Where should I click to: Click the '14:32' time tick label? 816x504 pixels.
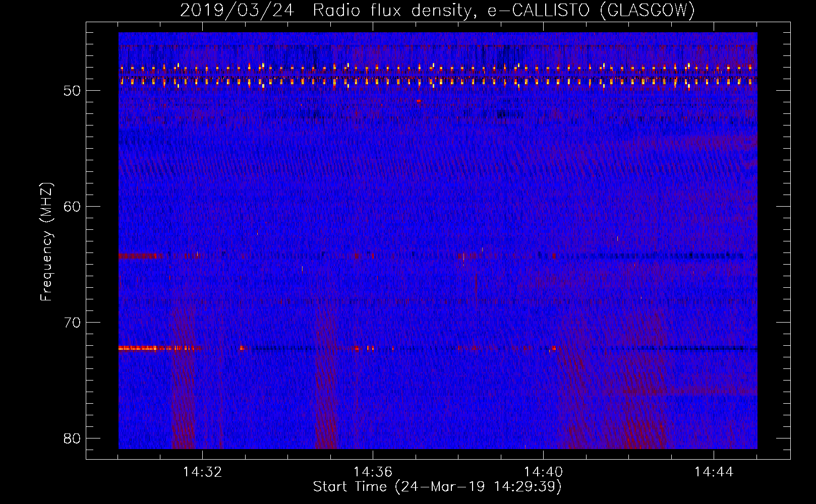(x=202, y=472)
